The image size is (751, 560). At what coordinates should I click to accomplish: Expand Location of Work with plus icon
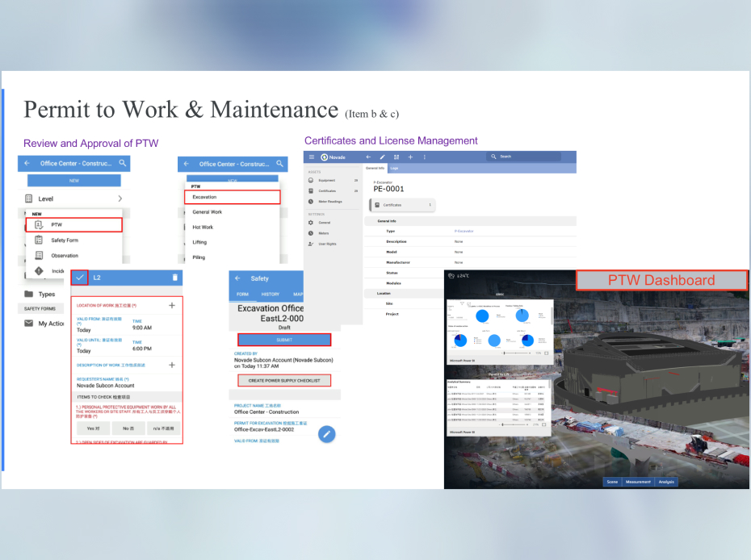171,306
